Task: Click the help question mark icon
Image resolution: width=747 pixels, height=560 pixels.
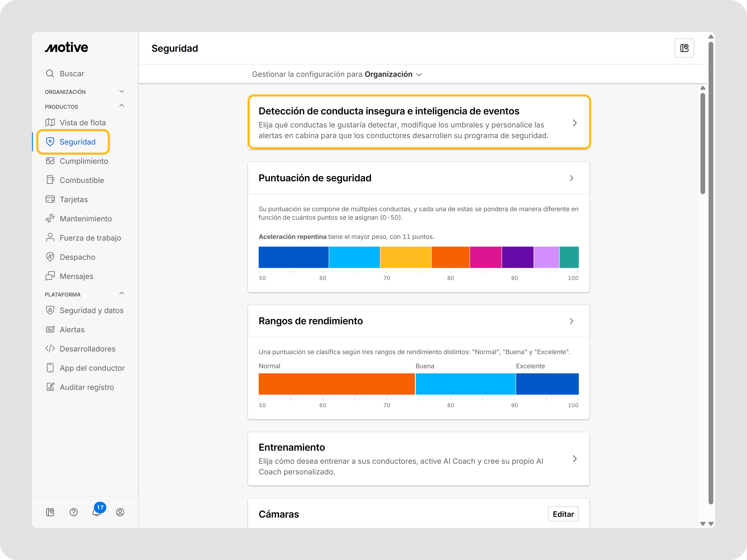Action: 74,512
